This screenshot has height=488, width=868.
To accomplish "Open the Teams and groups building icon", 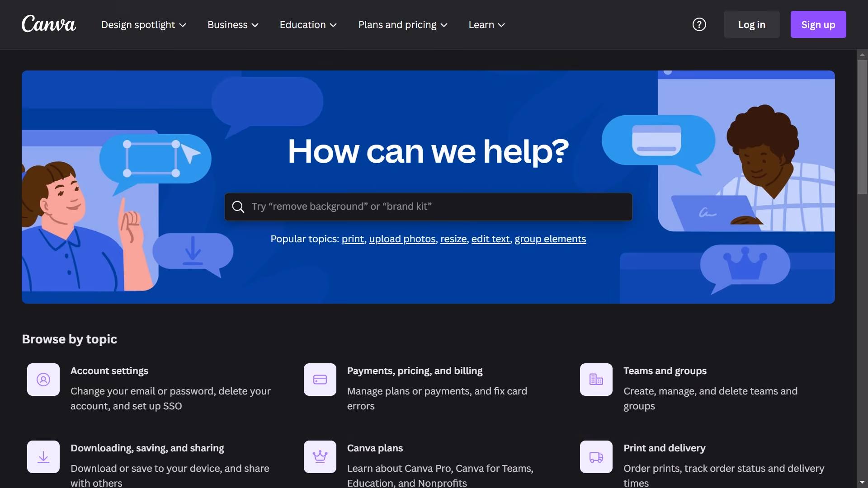I will point(596,380).
